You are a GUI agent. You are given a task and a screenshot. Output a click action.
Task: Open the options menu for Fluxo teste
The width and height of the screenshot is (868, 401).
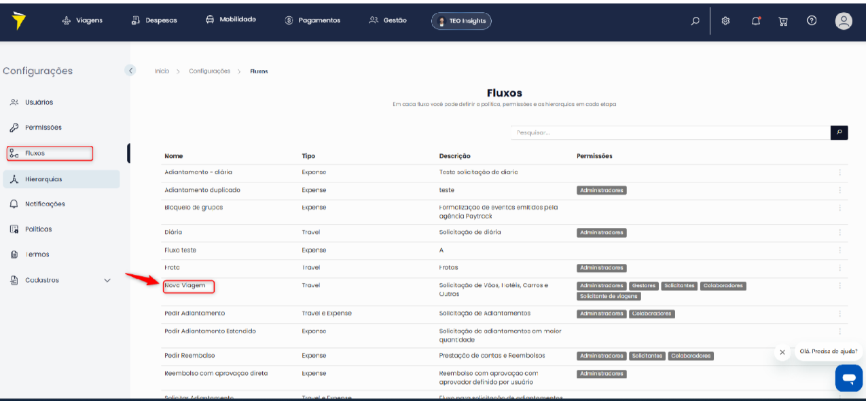click(x=839, y=250)
